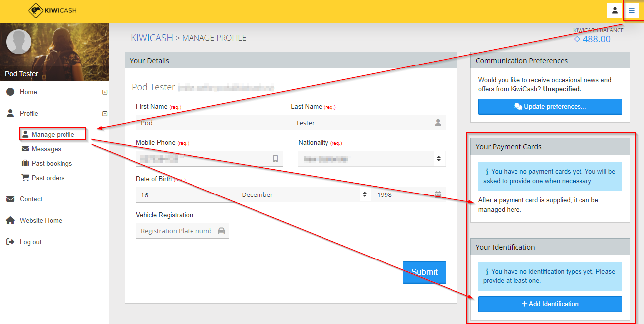Click the Log out arrow icon
Screen dimensions: 644x324
click(x=10, y=242)
